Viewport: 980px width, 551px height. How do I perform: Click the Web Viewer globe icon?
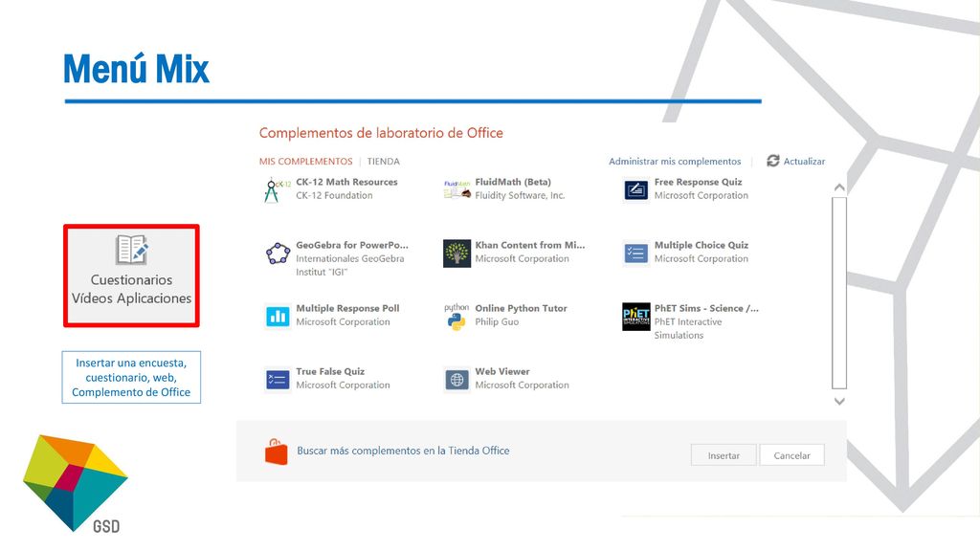coord(457,380)
